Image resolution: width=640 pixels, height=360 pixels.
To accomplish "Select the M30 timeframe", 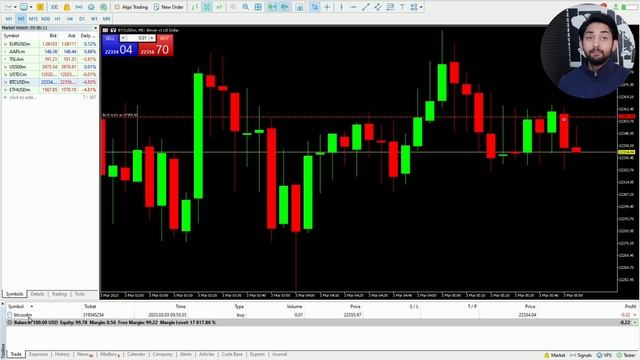I will 45,19.
